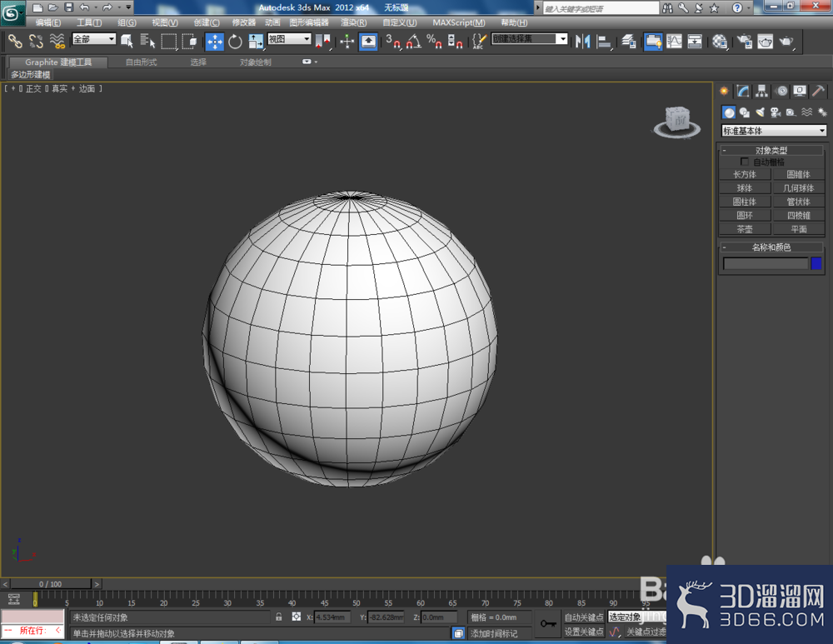Open the 全部 selection filter dropdown
The width and height of the screenshot is (833, 644).
92,38
